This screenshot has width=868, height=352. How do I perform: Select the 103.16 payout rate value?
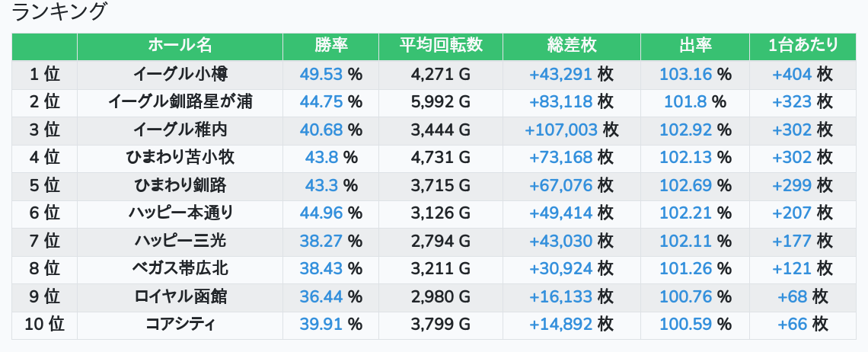(685, 74)
